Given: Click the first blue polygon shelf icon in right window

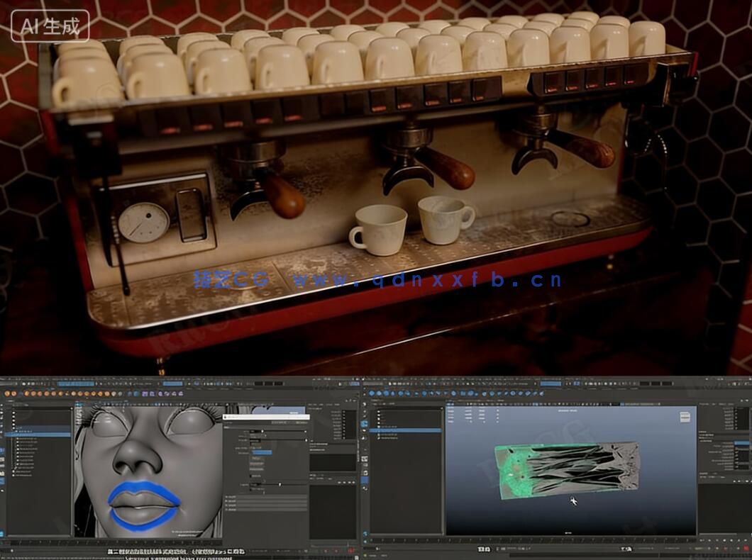Looking at the screenshot, I should (x=372, y=393).
